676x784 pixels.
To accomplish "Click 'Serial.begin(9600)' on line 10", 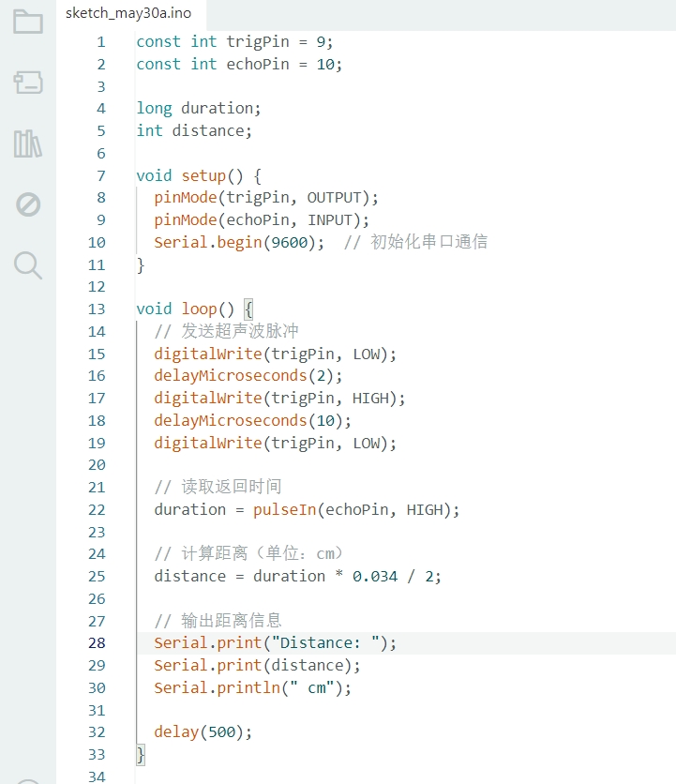I will pyautogui.click(x=235, y=243).
